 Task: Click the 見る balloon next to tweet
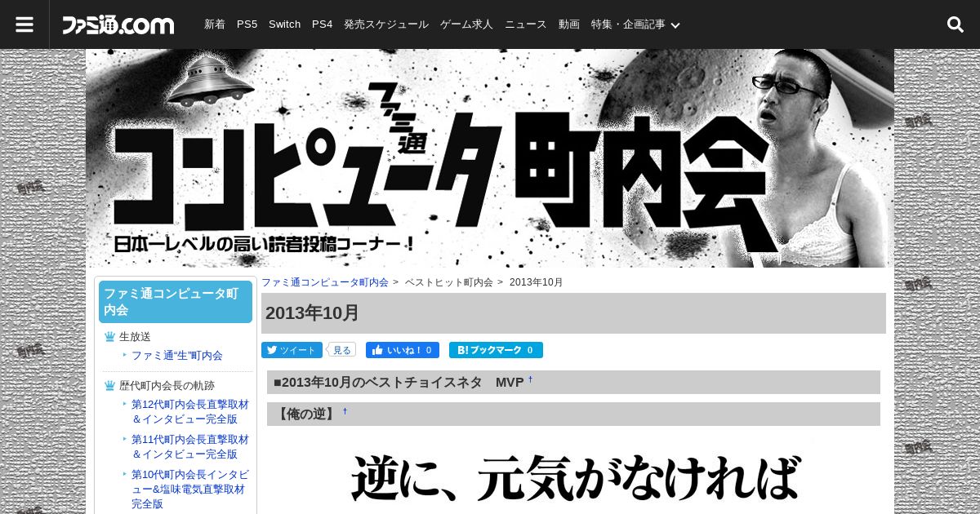[341, 350]
